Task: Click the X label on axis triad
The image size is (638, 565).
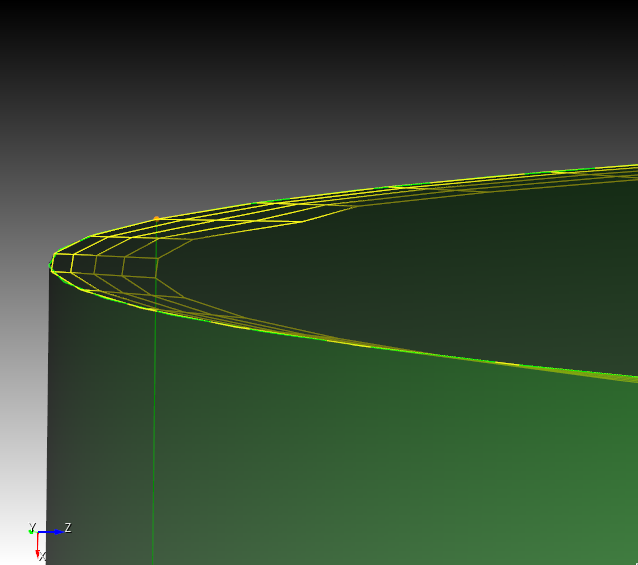Action: click(x=43, y=557)
